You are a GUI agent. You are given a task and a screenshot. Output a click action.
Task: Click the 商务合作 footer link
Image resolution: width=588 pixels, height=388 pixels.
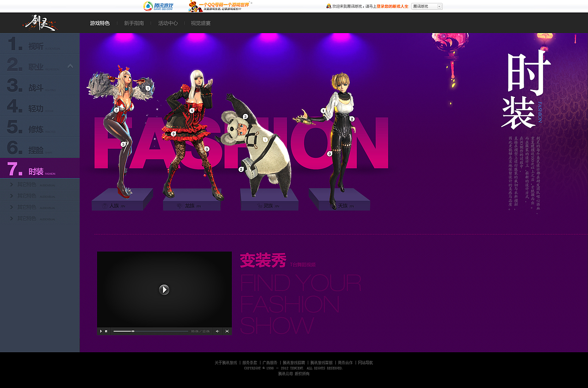345,363
